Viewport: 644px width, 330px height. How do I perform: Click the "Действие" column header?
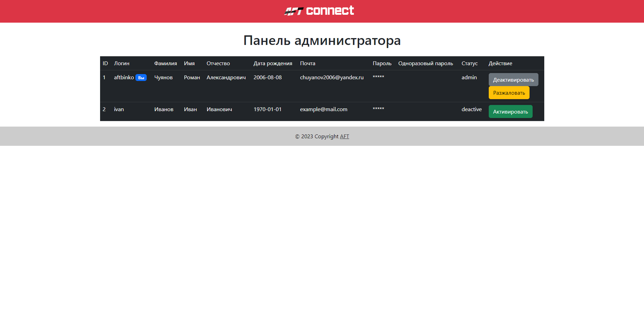500,63
